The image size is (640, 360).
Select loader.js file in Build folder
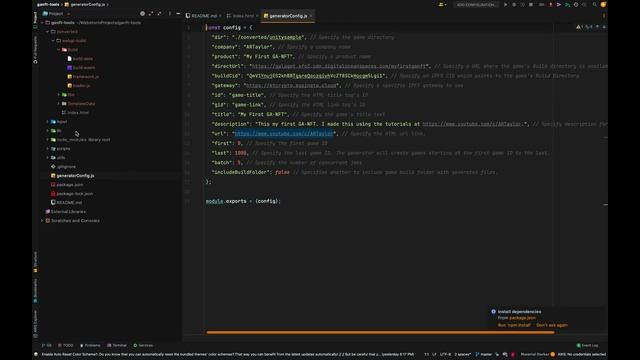[81, 85]
